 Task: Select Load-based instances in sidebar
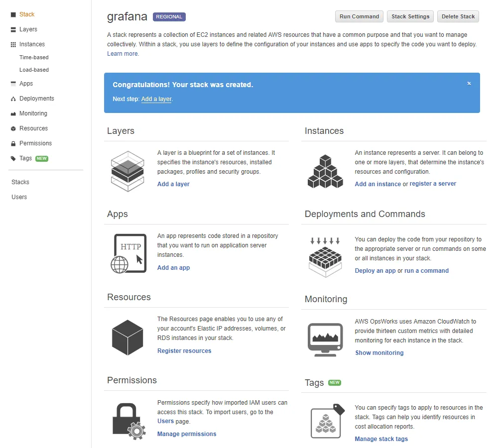pyautogui.click(x=34, y=70)
